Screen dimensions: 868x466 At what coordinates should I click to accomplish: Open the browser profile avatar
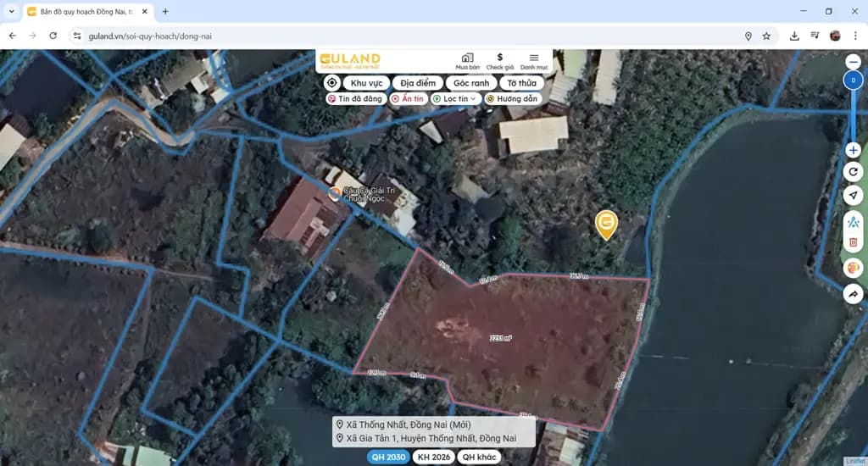click(835, 36)
